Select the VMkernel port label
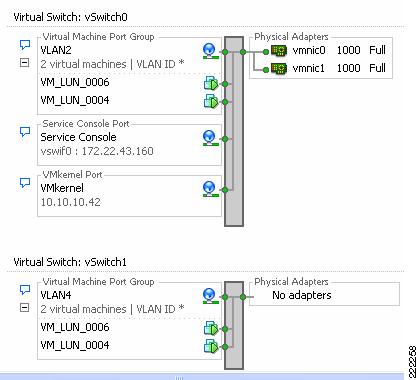 pyautogui.click(x=62, y=188)
